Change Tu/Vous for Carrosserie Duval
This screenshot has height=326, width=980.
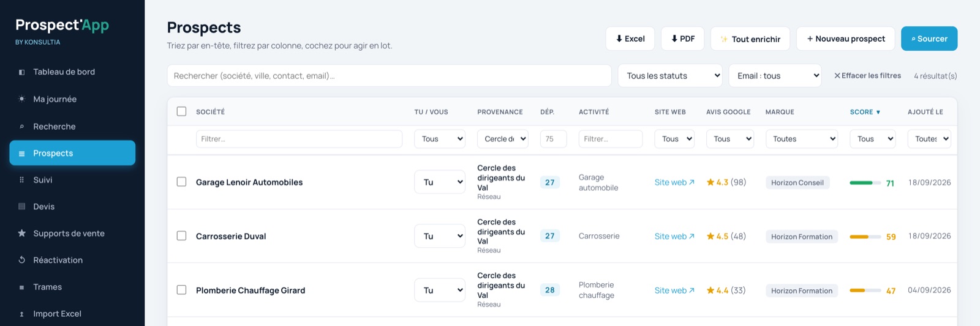tap(440, 236)
